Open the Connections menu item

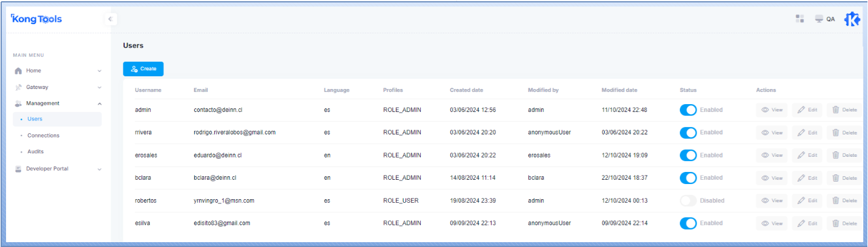coord(43,136)
